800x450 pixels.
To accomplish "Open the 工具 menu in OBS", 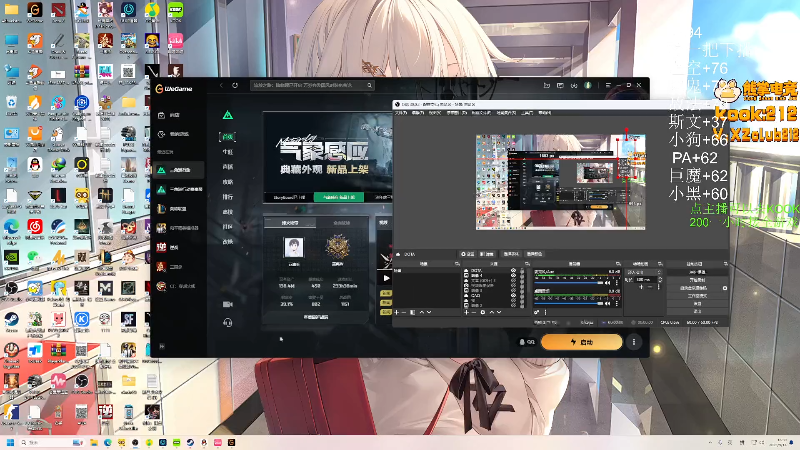I will click(527, 113).
